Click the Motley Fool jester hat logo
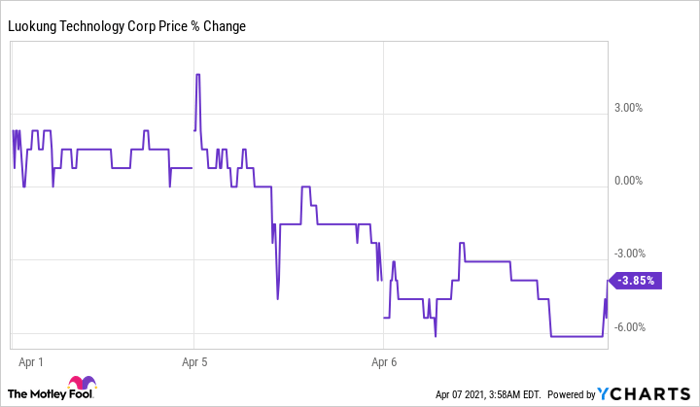Viewport: 700px width, 407px height. pos(79,387)
